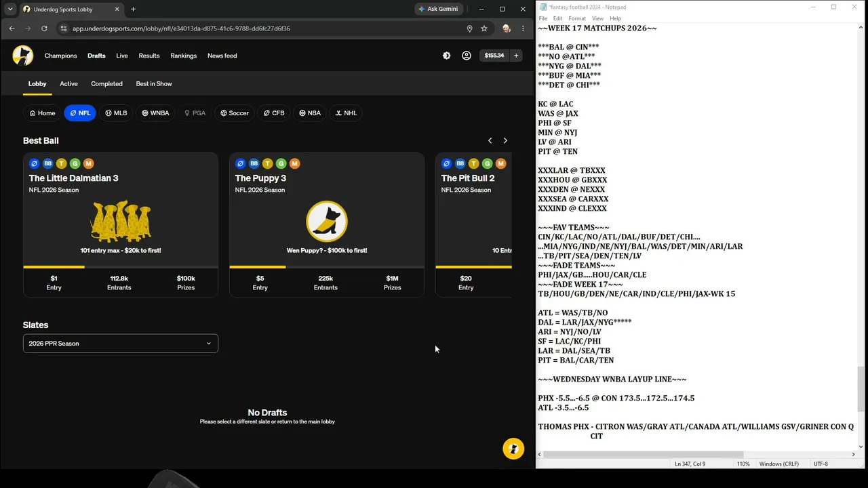Open a new Chrome tab

(133, 9)
